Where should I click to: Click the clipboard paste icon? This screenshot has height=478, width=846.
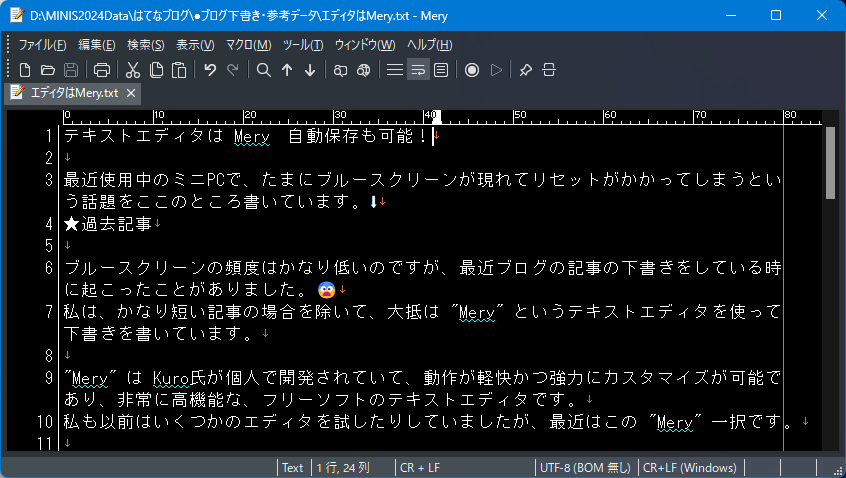tap(179, 70)
